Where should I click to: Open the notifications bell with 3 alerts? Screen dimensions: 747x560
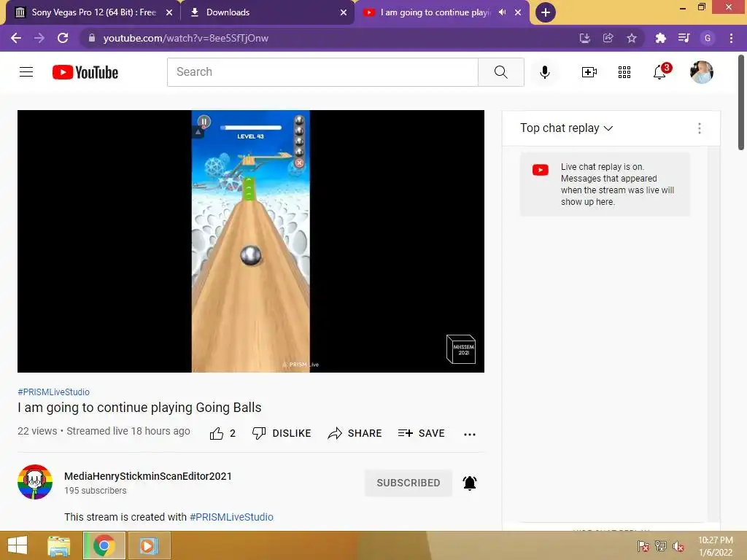[661, 71]
